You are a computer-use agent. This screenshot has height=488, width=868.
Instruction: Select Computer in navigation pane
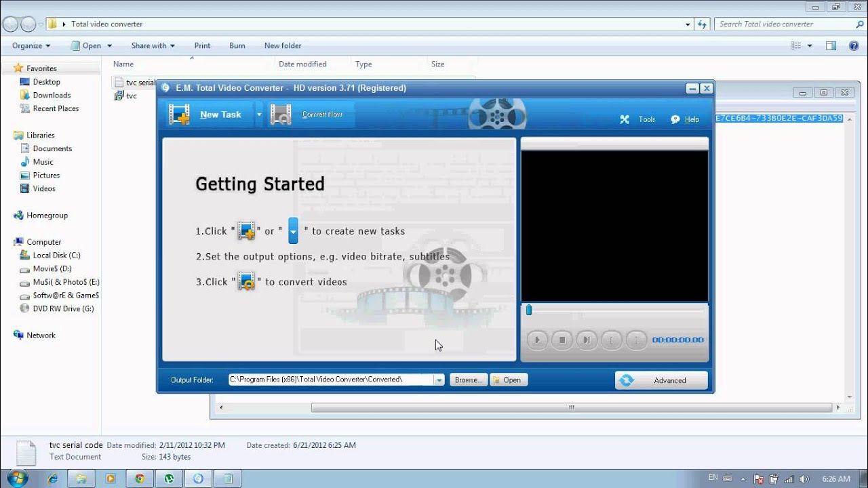(43, 242)
